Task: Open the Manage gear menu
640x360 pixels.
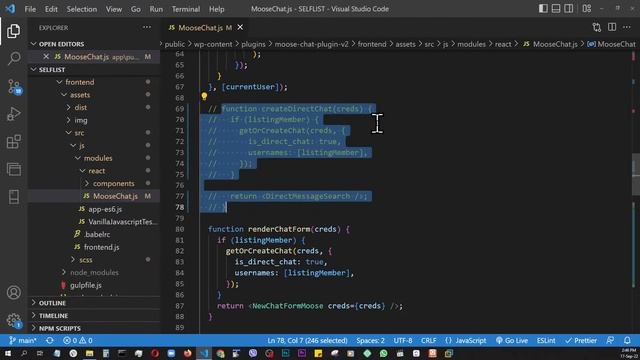Action: coord(13,320)
